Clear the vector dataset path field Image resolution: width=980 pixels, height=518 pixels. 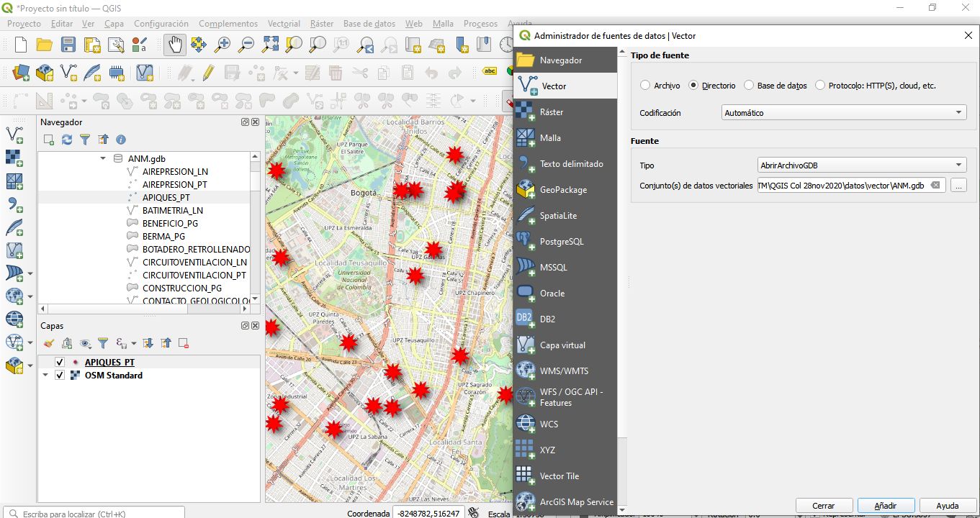935,186
